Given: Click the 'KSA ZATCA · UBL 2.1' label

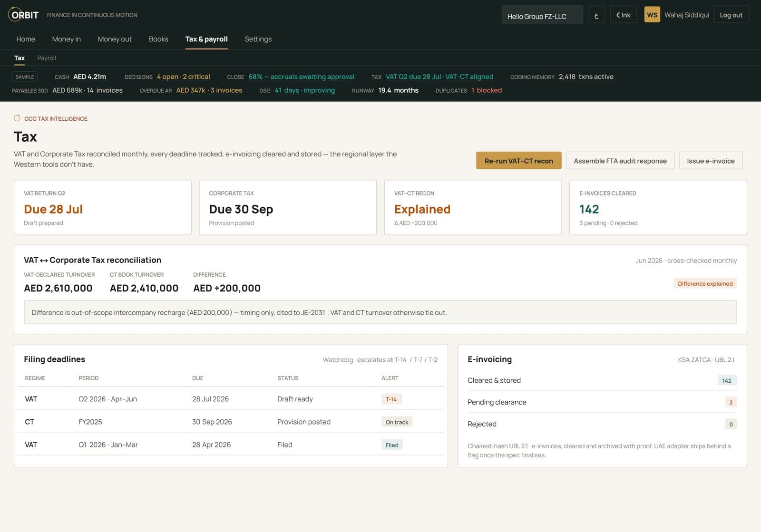Looking at the screenshot, I should [706, 360].
